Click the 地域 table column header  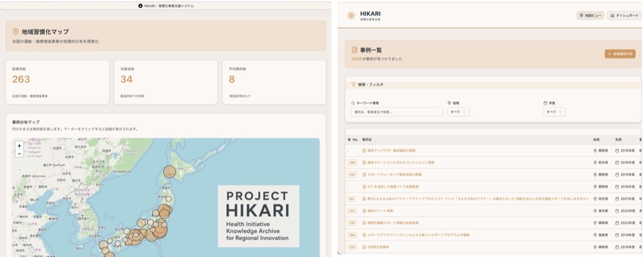click(x=596, y=140)
